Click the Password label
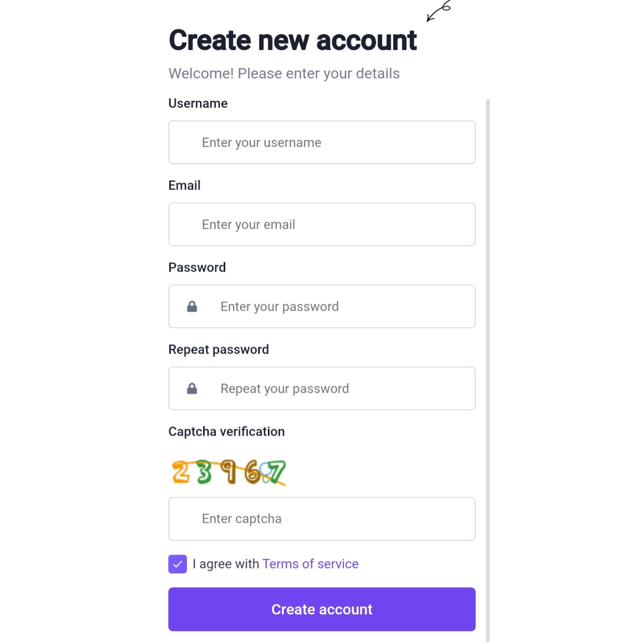 tap(197, 268)
